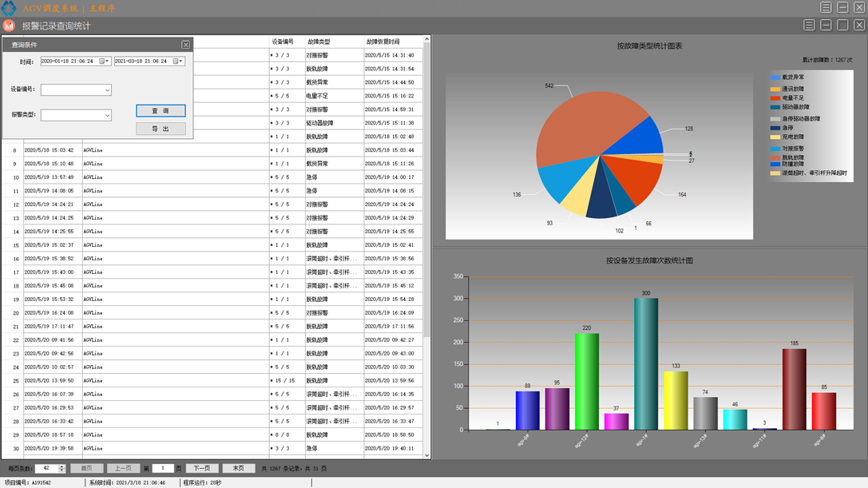Image resolution: width=868 pixels, height=488 pixels.
Task: Click the alarm statistics chart icon
Action: (x=9, y=26)
